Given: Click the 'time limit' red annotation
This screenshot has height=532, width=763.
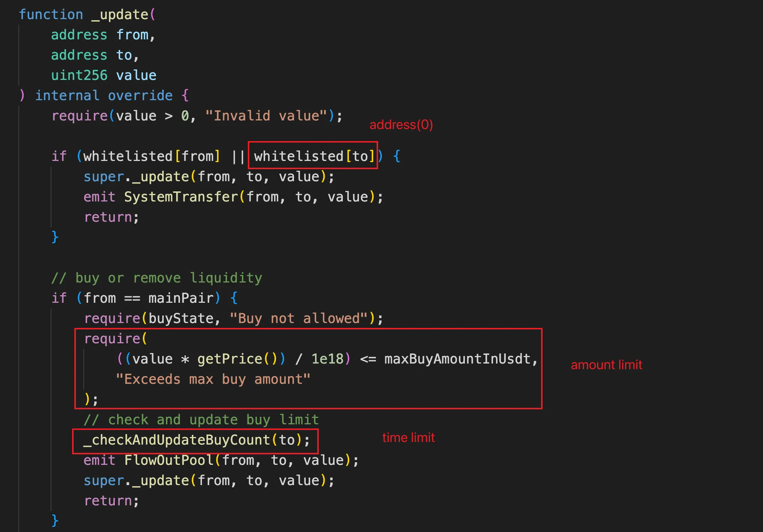Looking at the screenshot, I should coord(408,437).
